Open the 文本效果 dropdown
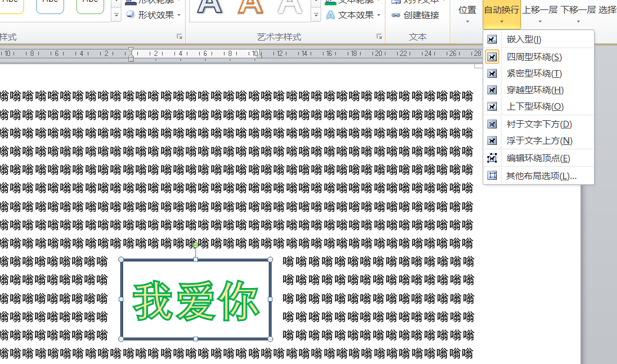This screenshot has width=617, height=364. point(354,15)
